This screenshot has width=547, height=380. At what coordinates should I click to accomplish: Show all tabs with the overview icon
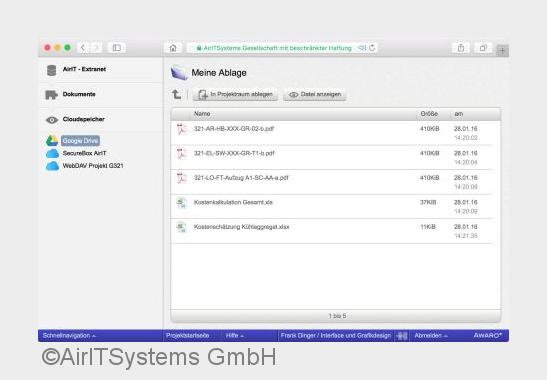(483, 48)
